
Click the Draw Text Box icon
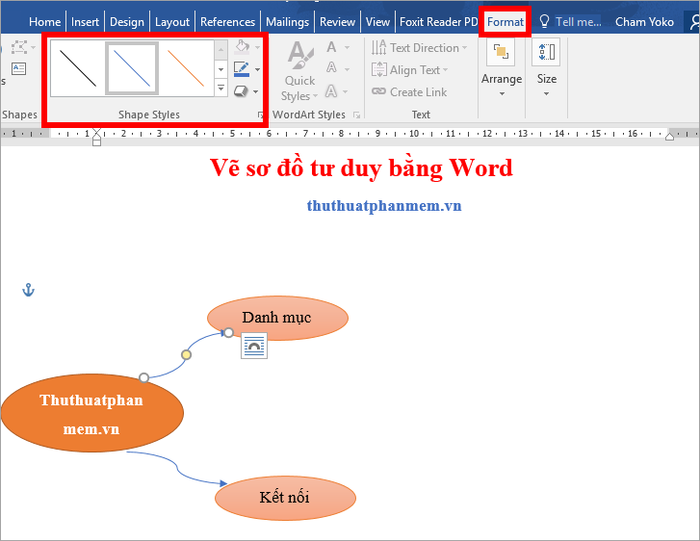click(19, 69)
